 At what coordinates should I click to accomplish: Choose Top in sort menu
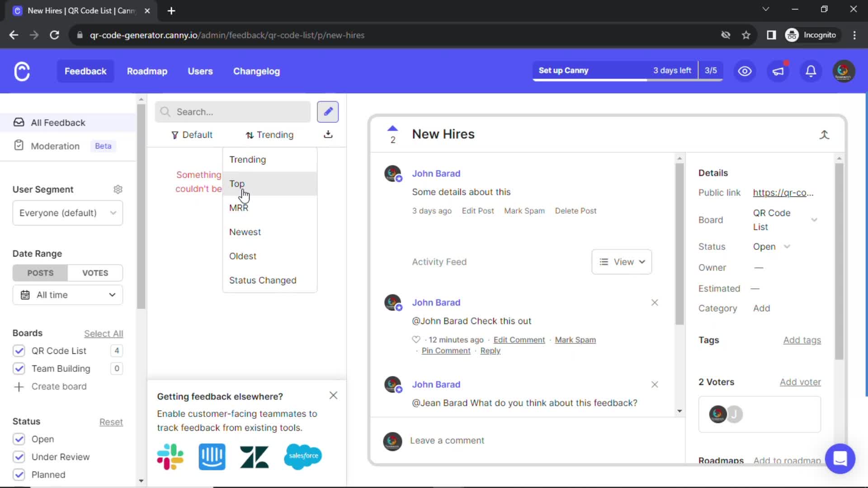click(270, 183)
